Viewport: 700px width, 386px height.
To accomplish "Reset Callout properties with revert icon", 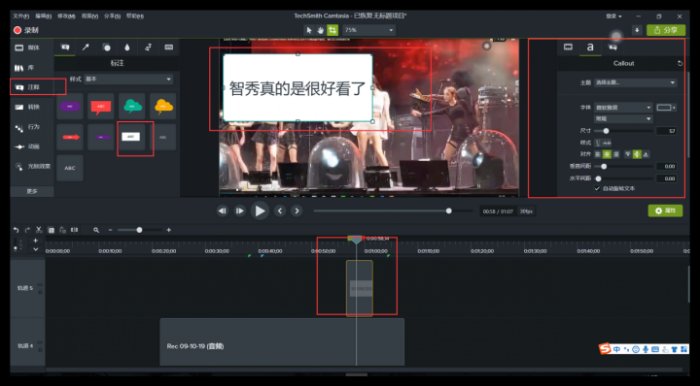I will coord(679,63).
